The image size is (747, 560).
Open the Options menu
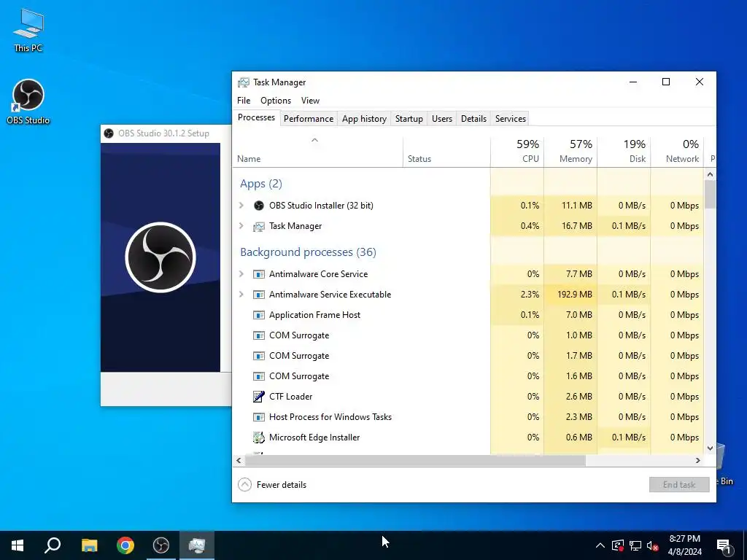(275, 101)
